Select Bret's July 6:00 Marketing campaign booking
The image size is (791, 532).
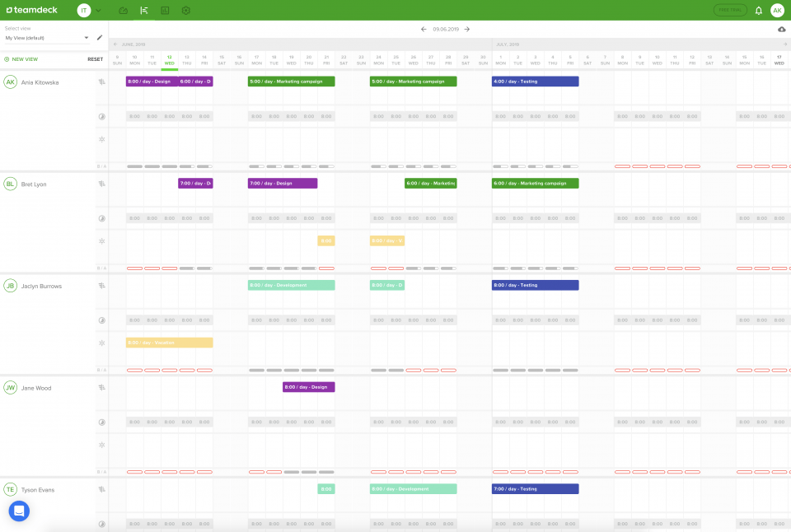[536, 183]
